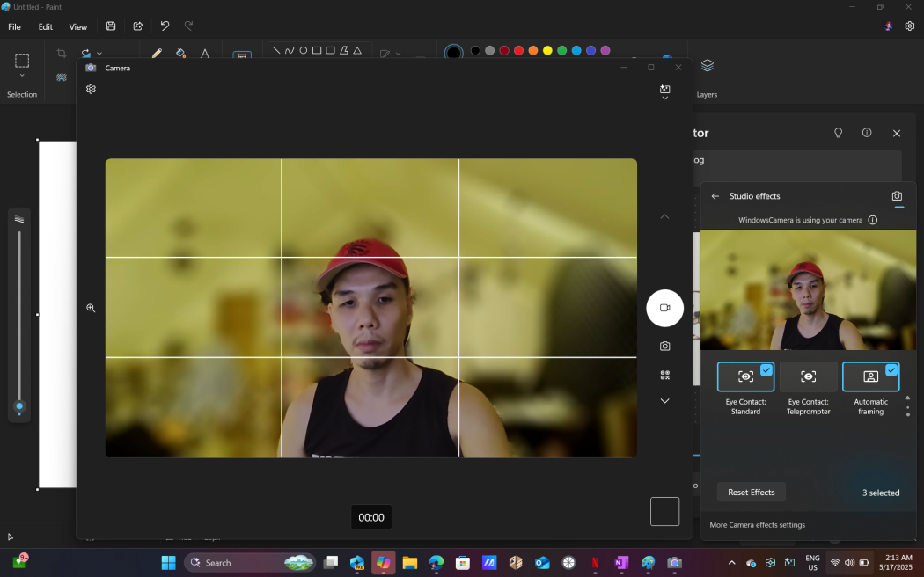Click the Reset Effects button
The width and height of the screenshot is (924, 577).
(751, 493)
